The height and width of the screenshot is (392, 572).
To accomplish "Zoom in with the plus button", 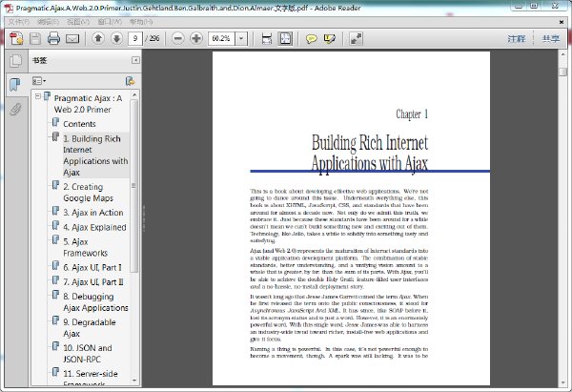I will [196, 38].
